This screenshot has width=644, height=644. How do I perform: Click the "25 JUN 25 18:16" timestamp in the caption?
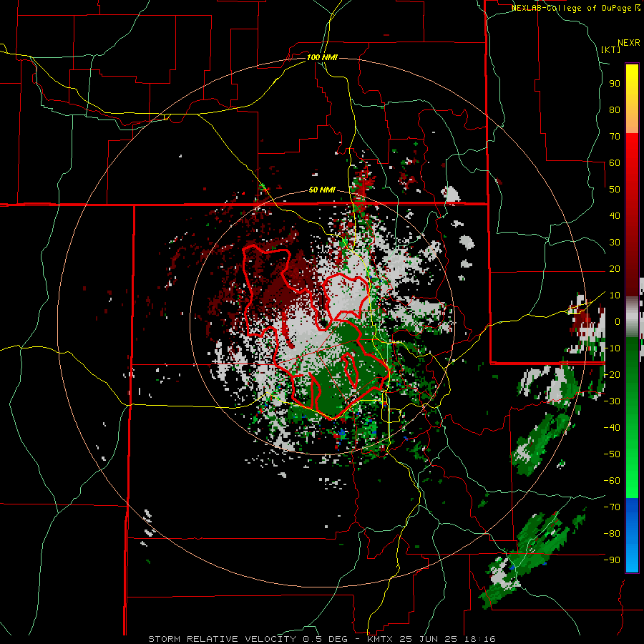tap(447, 639)
